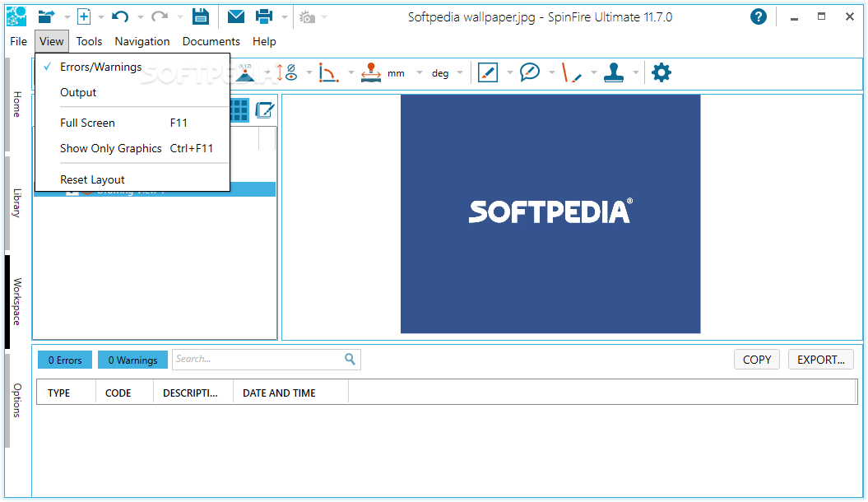Image resolution: width=868 pixels, height=502 pixels.
Task: Toggle the Errors/Warnings checked menu item
Action: (x=132, y=67)
